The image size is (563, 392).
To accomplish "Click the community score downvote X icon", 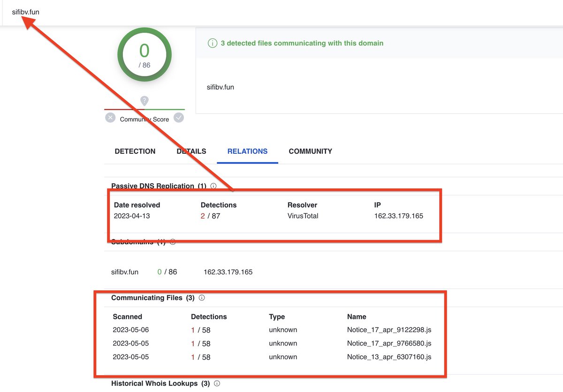I will pos(110,118).
